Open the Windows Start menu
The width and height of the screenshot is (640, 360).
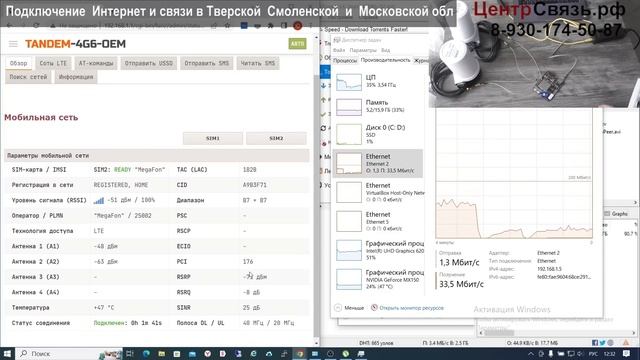pos(7,353)
